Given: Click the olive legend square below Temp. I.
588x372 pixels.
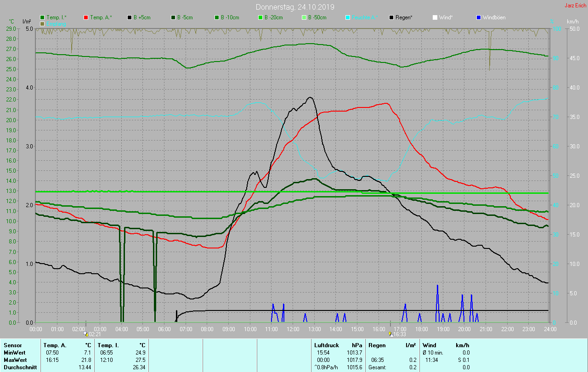Looking at the screenshot, I should click(x=43, y=23).
